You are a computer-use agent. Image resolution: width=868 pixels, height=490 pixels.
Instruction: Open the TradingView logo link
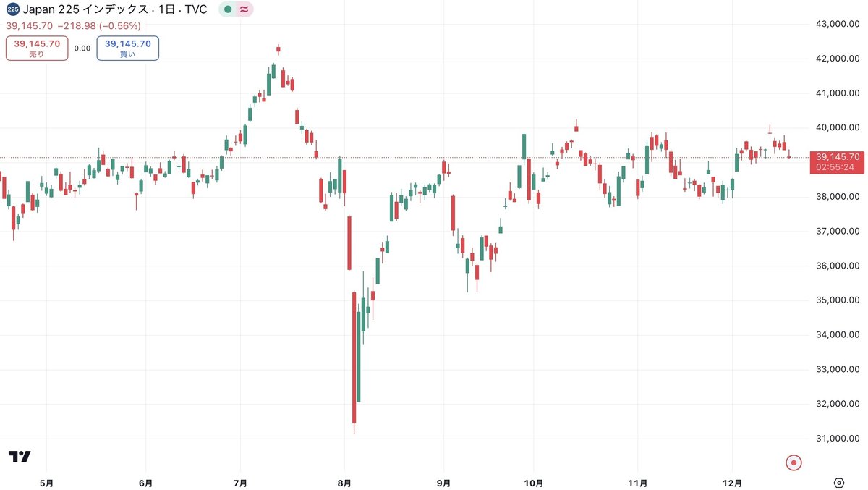pos(20,457)
